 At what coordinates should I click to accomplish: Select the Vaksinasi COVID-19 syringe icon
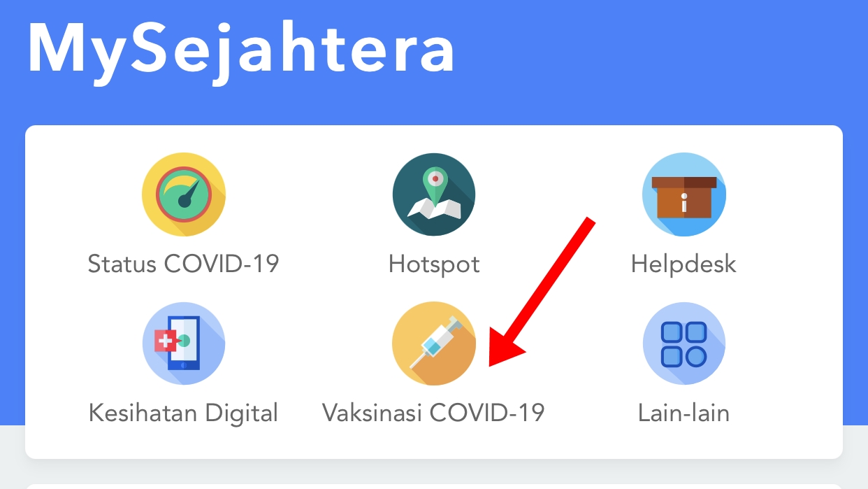point(434,343)
